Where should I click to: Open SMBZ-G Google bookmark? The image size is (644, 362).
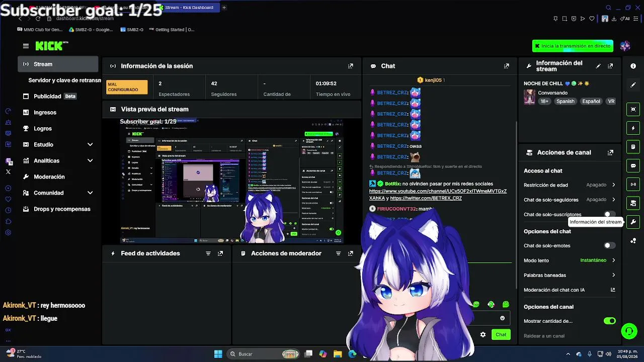[x=91, y=30]
